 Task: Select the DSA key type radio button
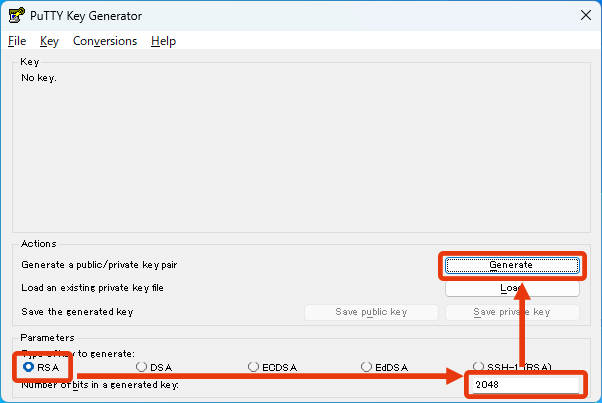(x=154, y=367)
